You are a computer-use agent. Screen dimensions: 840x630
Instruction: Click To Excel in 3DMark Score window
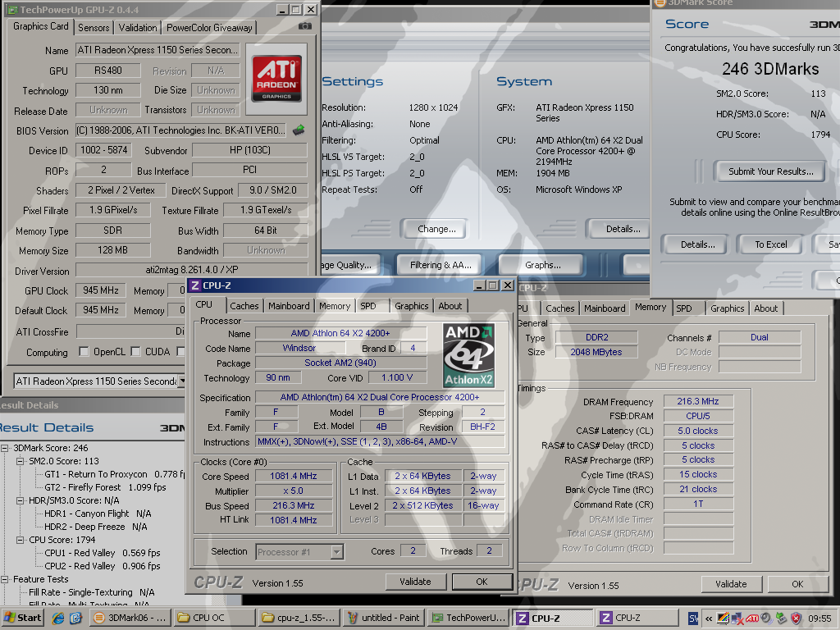[x=771, y=244]
